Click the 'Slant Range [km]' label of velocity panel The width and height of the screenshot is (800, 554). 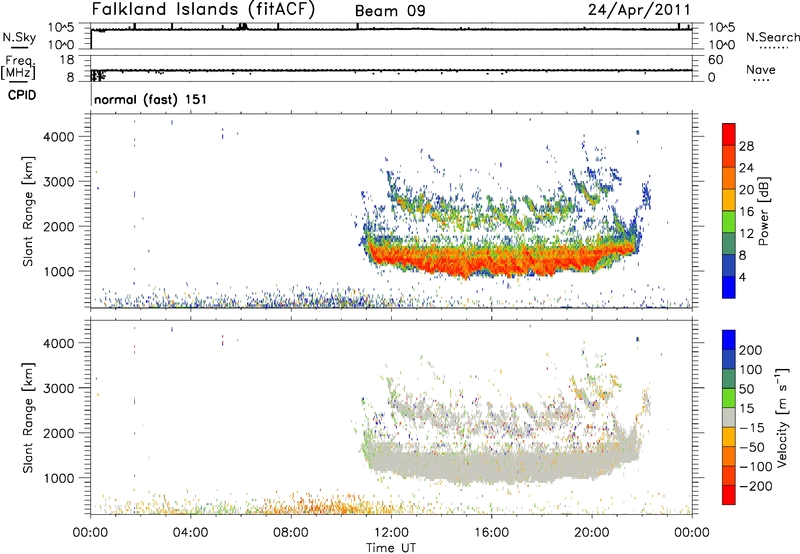click(28, 417)
